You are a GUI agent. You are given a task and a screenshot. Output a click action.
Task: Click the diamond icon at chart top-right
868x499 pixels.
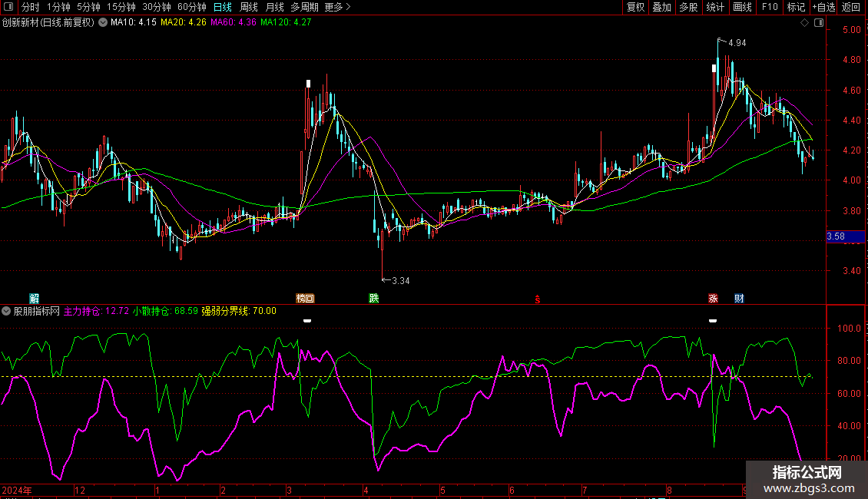pos(804,23)
